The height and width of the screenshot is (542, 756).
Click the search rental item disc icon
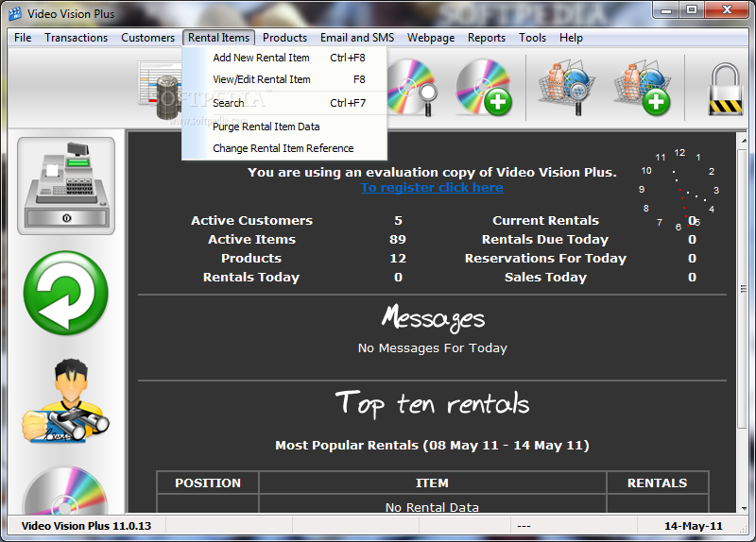pyautogui.click(x=412, y=88)
